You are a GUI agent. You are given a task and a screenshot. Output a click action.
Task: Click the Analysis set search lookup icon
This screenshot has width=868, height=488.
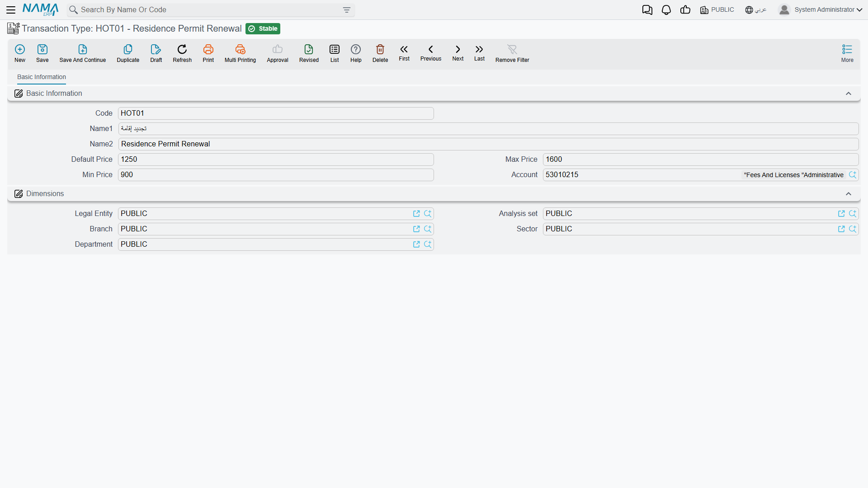coord(853,214)
